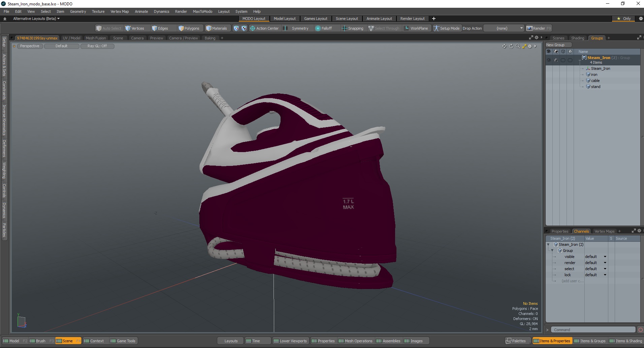Click the Perspective view button
The width and height of the screenshot is (644, 348).
[x=30, y=46]
